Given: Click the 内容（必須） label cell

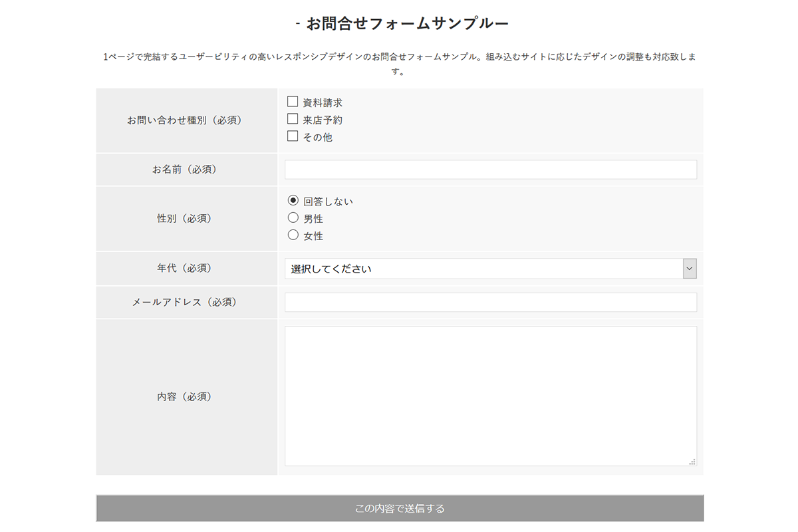Looking at the screenshot, I should [184, 396].
